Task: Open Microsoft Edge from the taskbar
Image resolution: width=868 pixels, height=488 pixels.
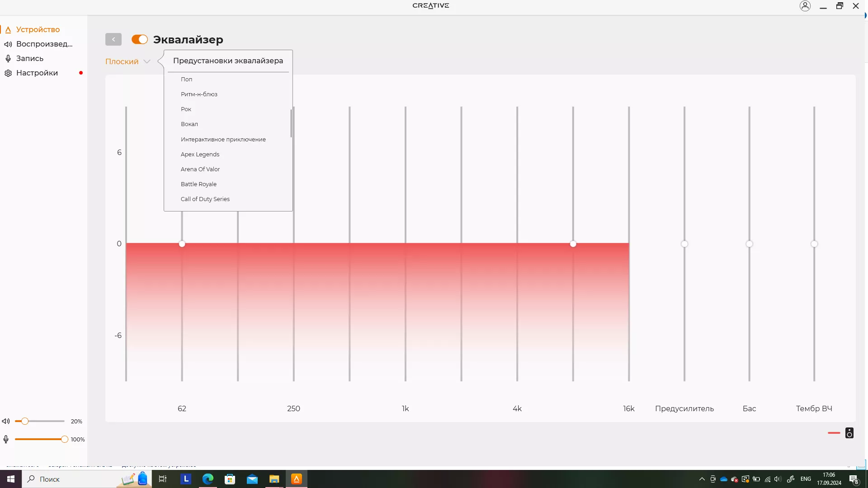Action: [208, 479]
